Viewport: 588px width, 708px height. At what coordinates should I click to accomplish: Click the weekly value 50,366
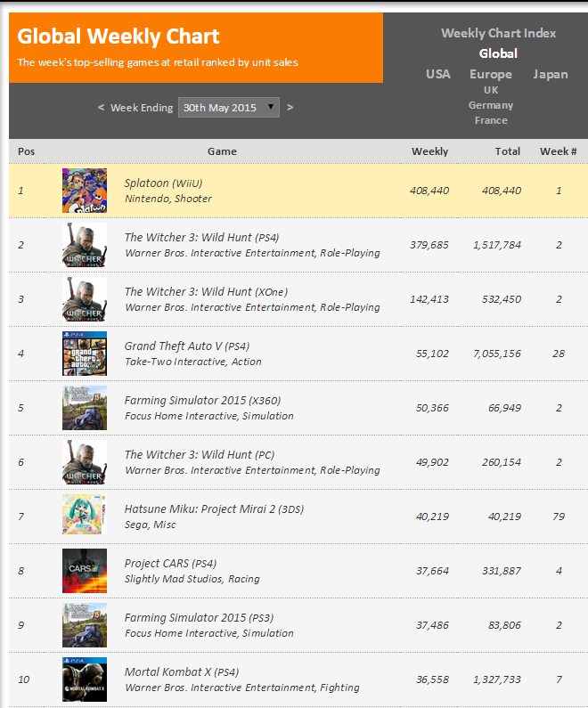pos(432,408)
